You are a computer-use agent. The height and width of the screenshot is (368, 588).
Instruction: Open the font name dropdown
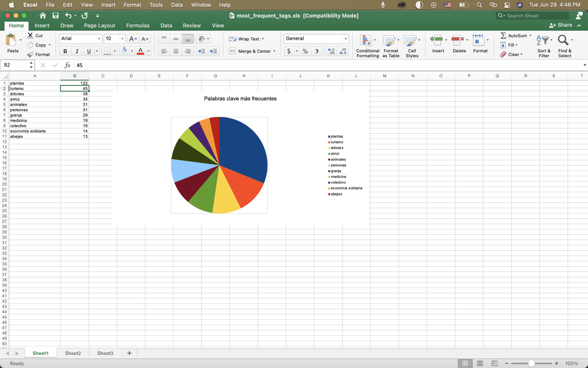[99, 38]
